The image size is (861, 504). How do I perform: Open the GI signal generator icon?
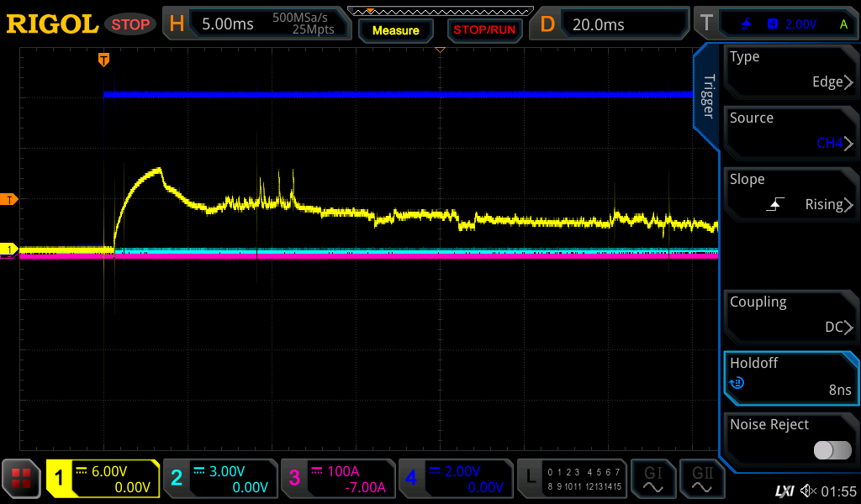(652, 479)
